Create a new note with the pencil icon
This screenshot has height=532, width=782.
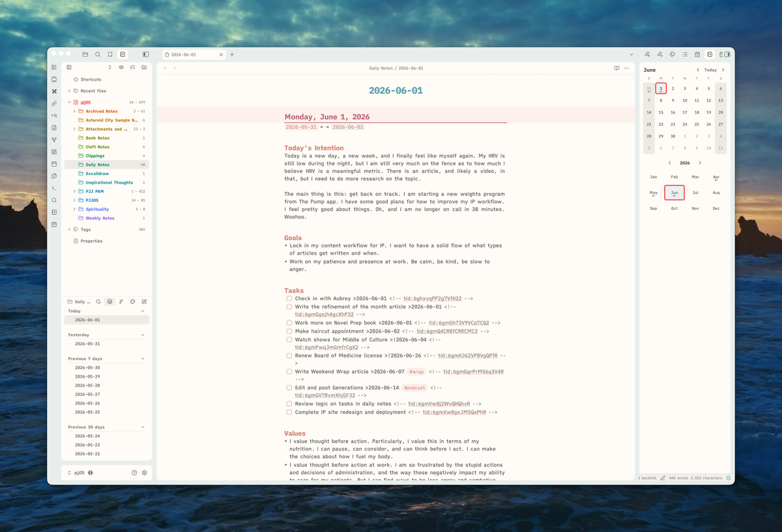coord(144,301)
